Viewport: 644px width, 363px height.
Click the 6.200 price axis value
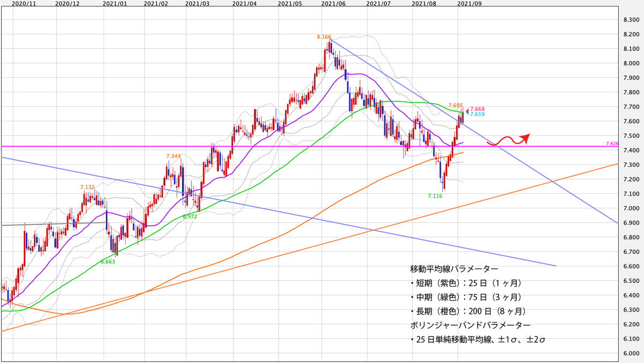pyautogui.click(x=631, y=324)
